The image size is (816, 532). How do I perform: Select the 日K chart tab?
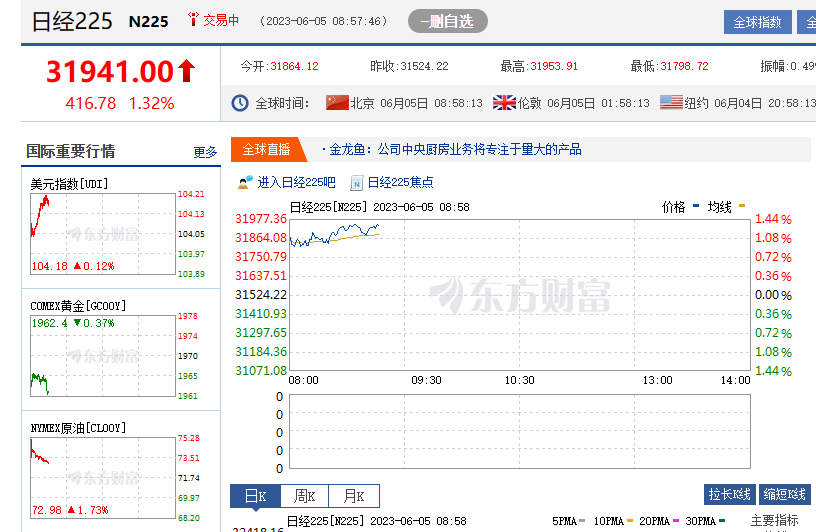pos(255,496)
